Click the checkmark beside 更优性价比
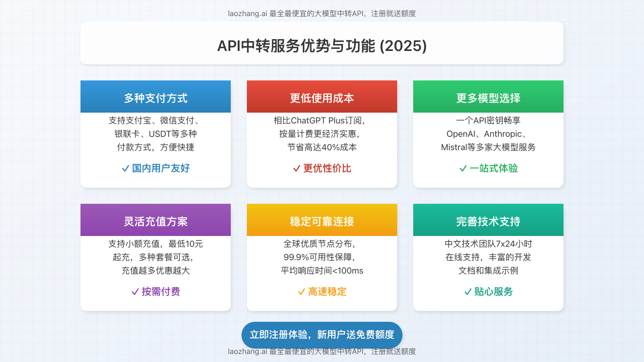 pyautogui.click(x=297, y=168)
